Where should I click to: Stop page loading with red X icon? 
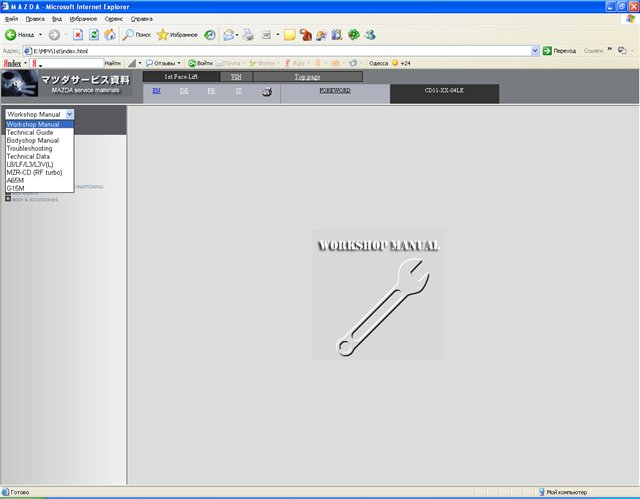click(x=78, y=35)
